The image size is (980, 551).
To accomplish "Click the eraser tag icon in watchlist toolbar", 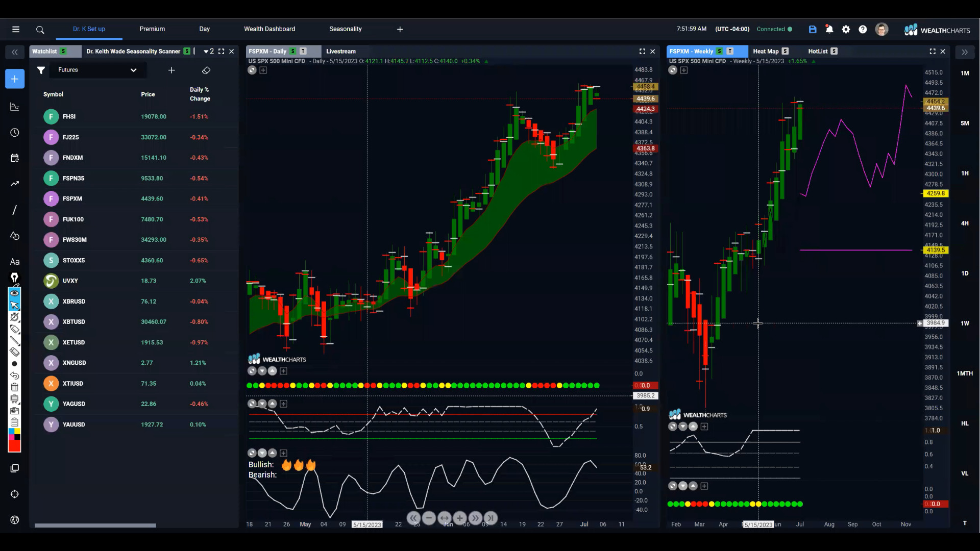I will point(206,70).
